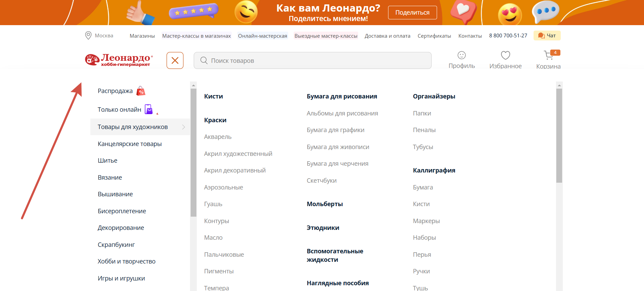Open Мастер-классы в магазинах link

[x=196, y=36]
